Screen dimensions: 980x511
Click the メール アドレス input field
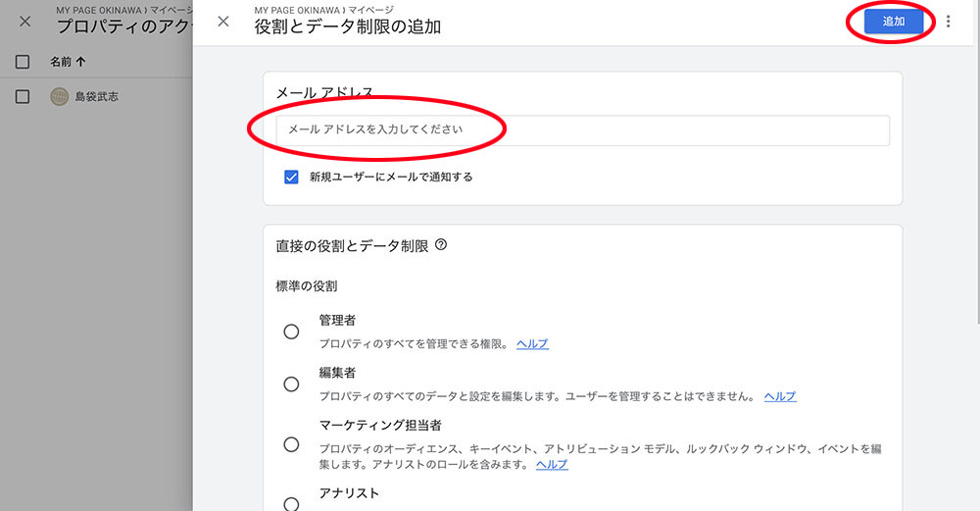[582, 129]
